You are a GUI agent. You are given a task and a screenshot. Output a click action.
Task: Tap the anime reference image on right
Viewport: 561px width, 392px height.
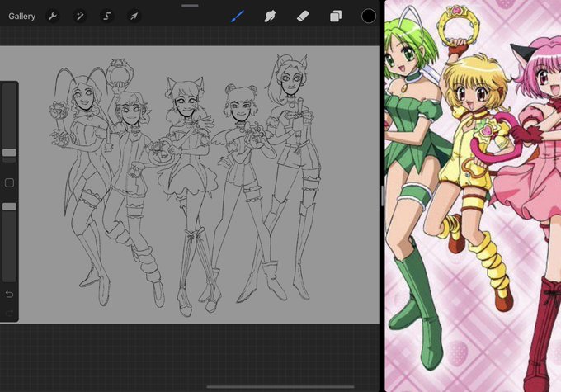473,196
